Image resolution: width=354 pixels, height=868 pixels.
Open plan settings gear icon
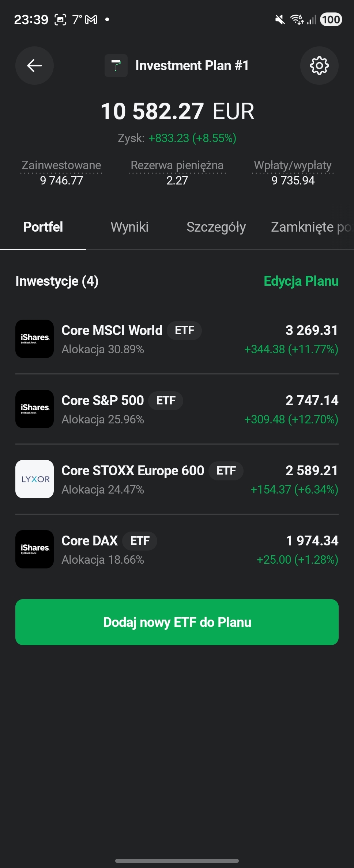pos(319,66)
